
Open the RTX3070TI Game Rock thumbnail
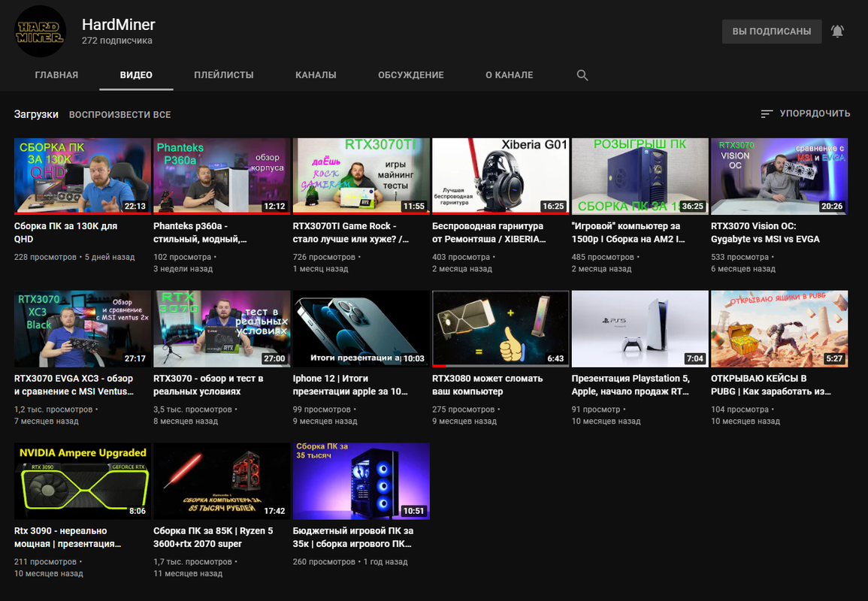click(361, 176)
